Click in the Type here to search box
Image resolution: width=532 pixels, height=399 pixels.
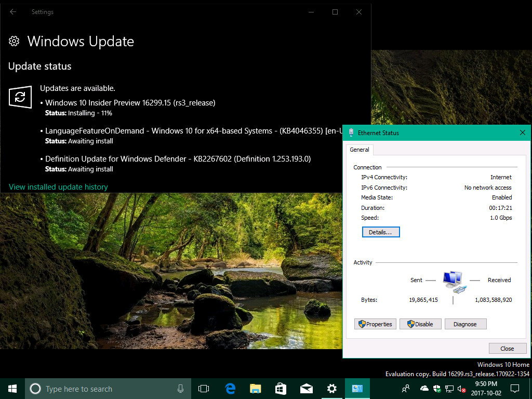108,389
